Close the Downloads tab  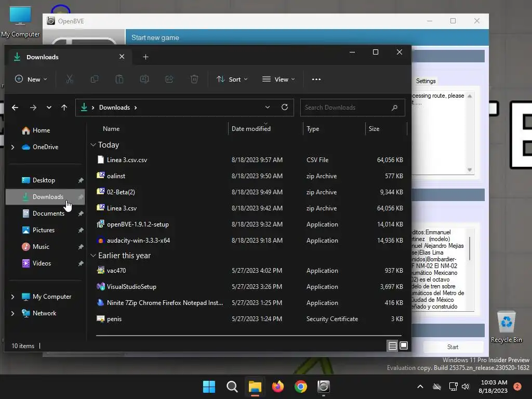coord(122,57)
